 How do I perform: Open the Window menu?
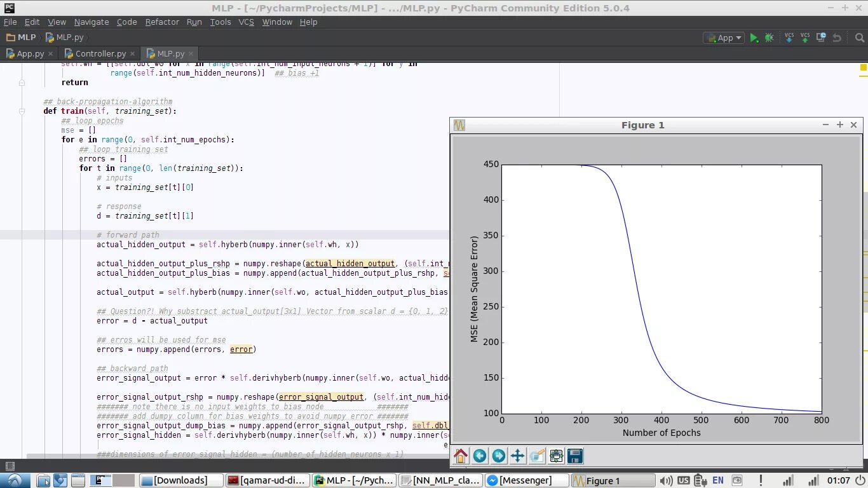click(x=277, y=22)
